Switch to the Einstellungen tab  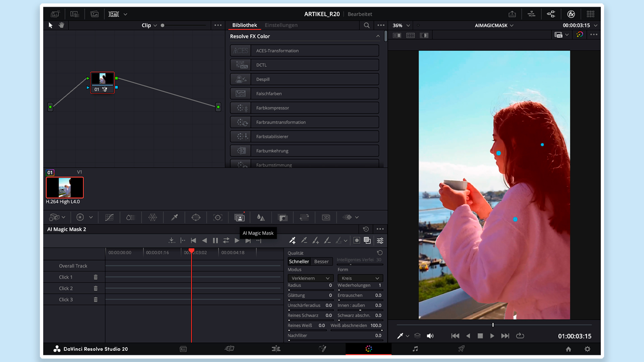click(281, 25)
